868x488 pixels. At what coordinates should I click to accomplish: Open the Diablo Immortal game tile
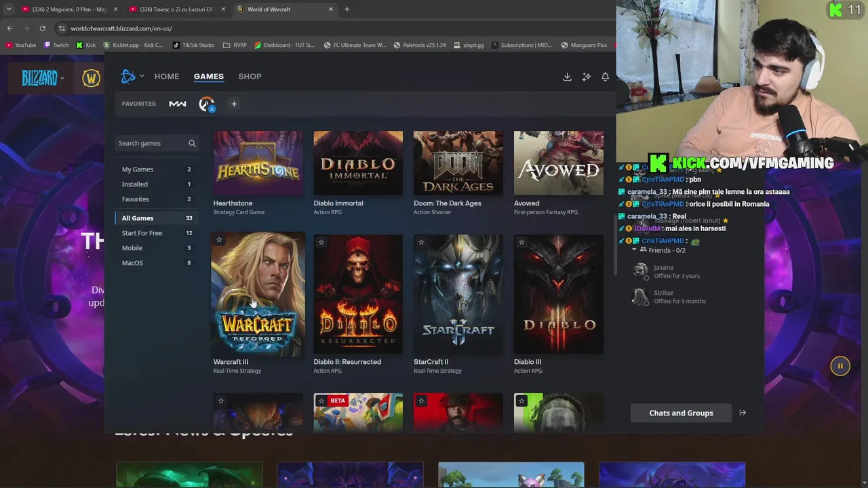click(358, 163)
